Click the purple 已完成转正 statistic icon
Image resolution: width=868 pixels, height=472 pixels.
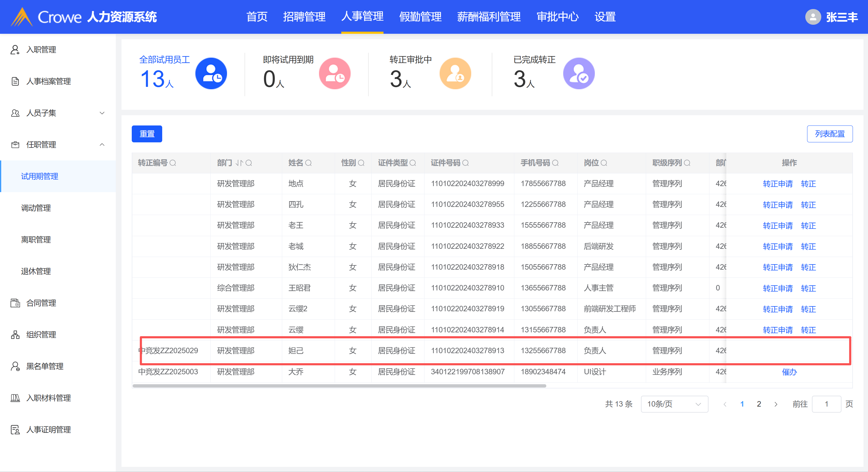coord(579,74)
